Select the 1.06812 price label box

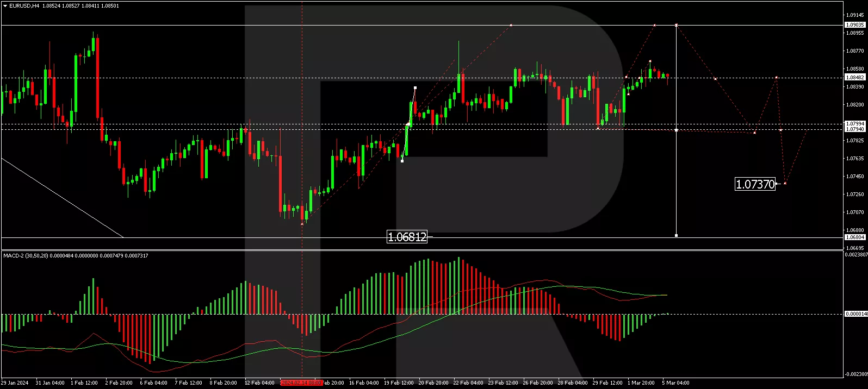tap(407, 237)
